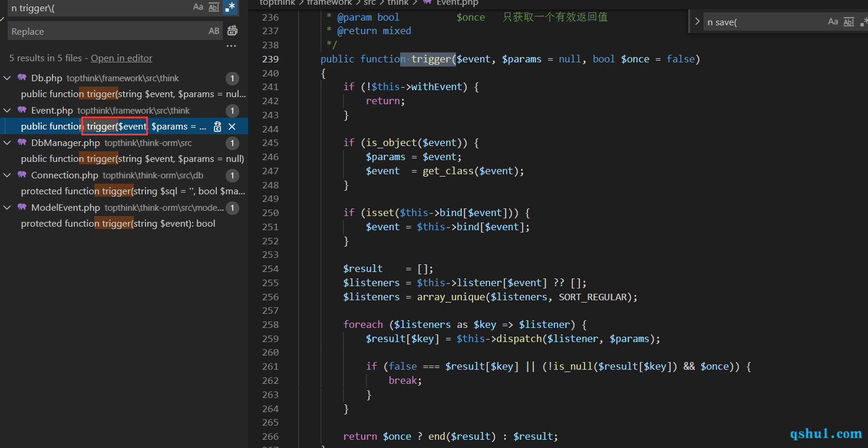
Task: Collapse the Event.php results group chevron
Action: 8,111
